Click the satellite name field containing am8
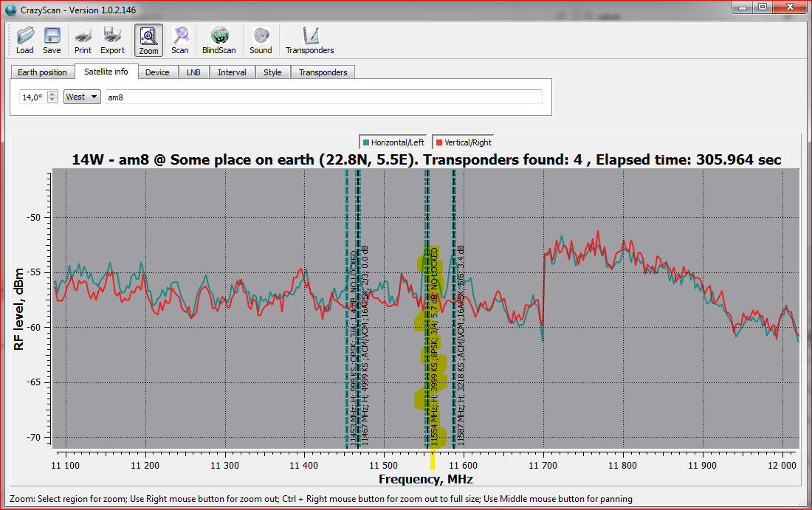The width and height of the screenshot is (812, 510). [x=323, y=97]
